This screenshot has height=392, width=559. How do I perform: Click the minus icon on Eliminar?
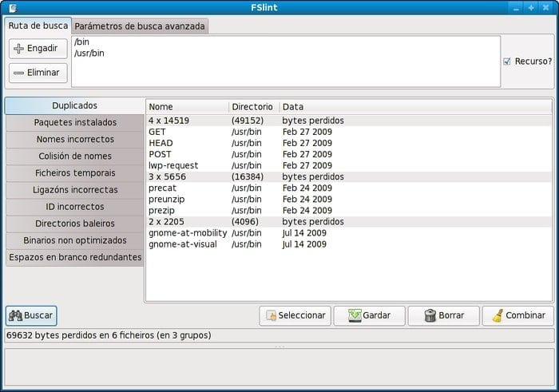18,73
